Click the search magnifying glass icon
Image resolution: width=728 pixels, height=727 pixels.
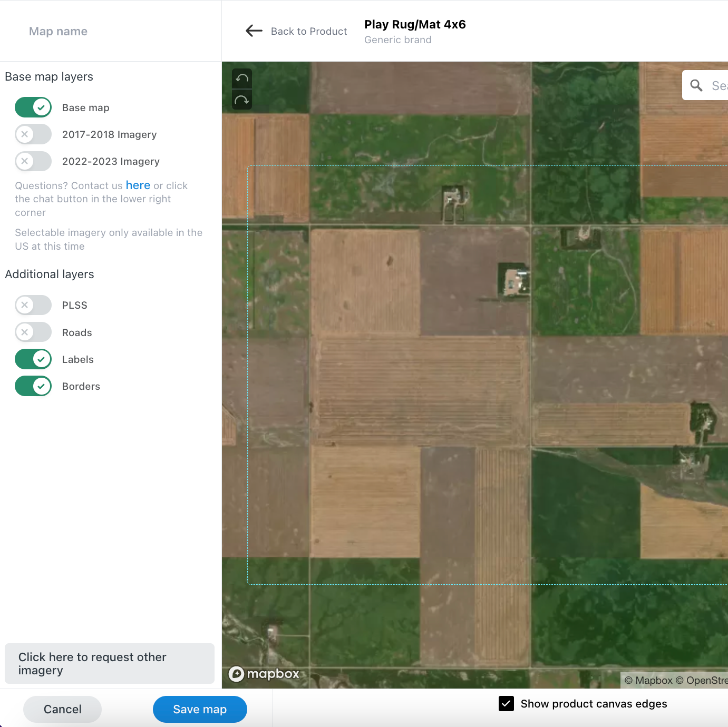696,85
